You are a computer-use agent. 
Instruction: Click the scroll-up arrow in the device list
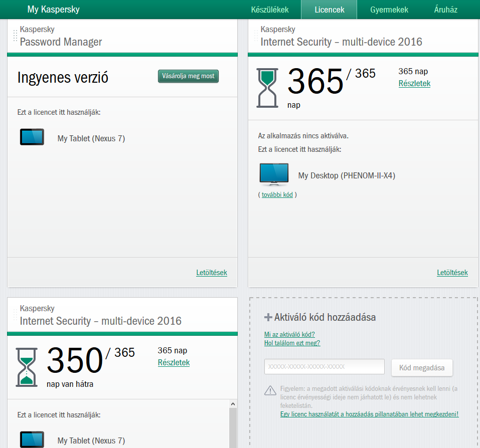pos(233,404)
